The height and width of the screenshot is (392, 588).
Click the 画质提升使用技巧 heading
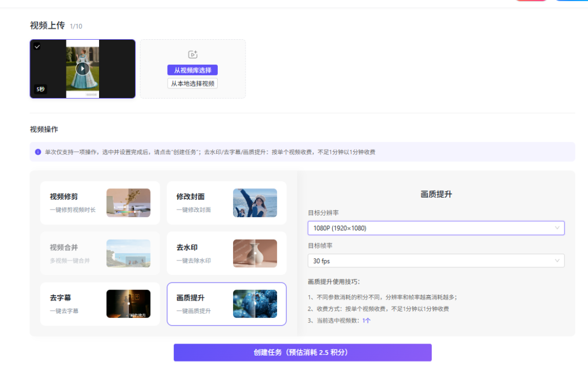click(334, 281)
